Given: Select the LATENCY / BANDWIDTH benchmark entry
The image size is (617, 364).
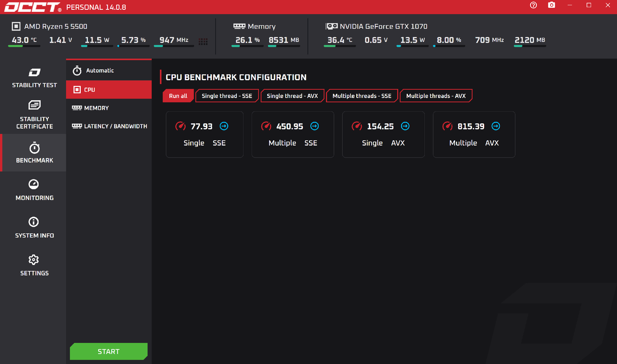Looking at the screenshot, I should [x=109, y=126].
